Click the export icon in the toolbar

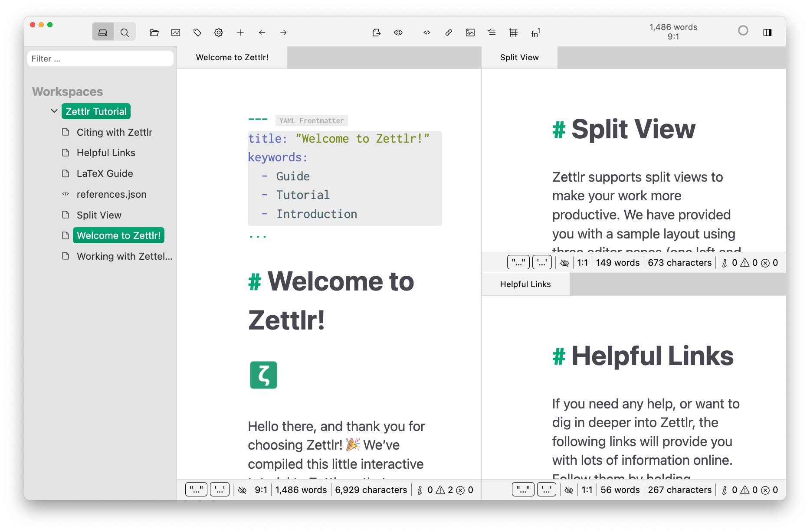(x=377, y=32)
